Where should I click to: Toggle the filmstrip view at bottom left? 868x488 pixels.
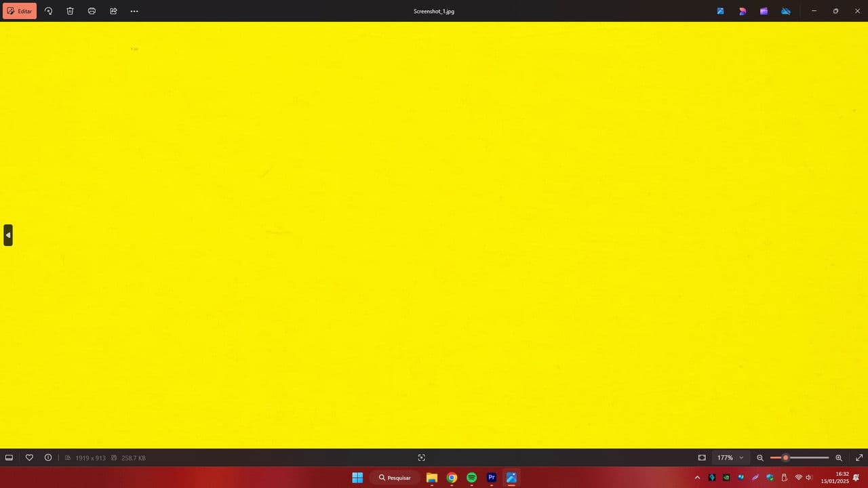coord(9,458)
